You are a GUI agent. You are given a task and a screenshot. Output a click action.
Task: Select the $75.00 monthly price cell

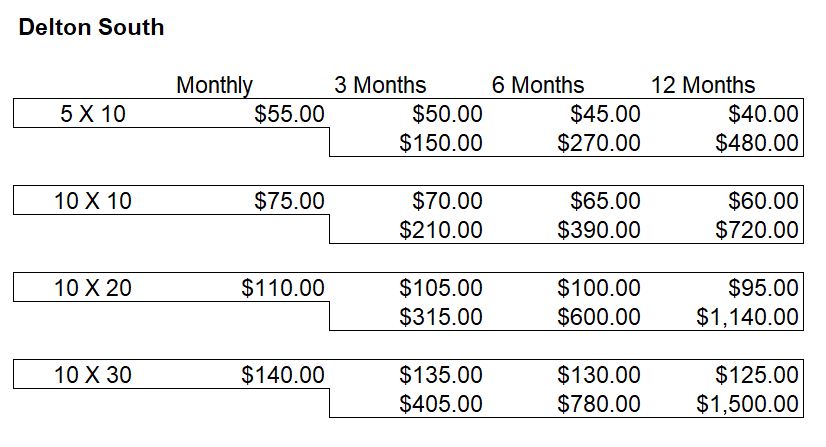click(x=289, y=201)
